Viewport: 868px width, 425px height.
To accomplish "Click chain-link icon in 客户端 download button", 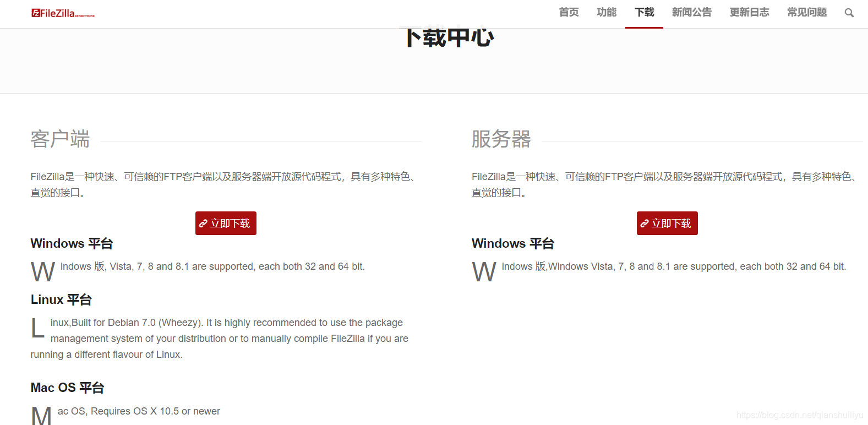I will click(203, 224).
